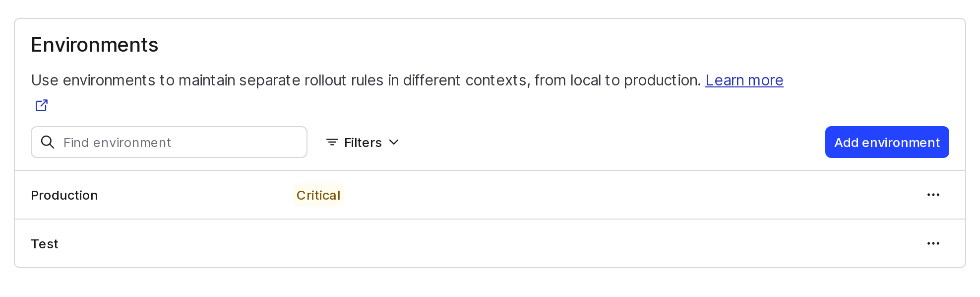Click the search magnifier icon
The height and width of the screenshot is (297, 980).
pyautogui.click(x=48, y=142)
